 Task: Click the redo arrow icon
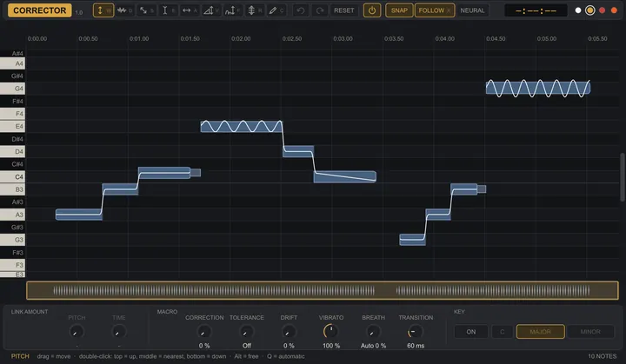[320, 10]
